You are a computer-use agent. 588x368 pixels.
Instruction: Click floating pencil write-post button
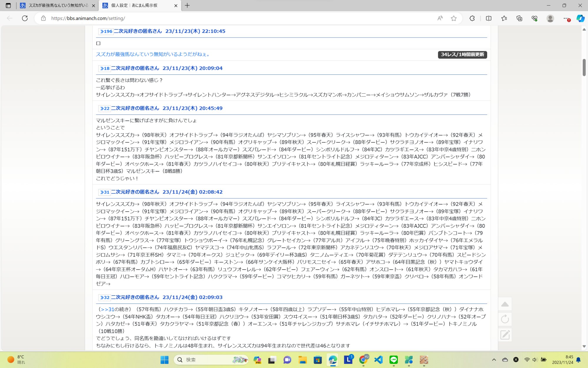(505, 335)
